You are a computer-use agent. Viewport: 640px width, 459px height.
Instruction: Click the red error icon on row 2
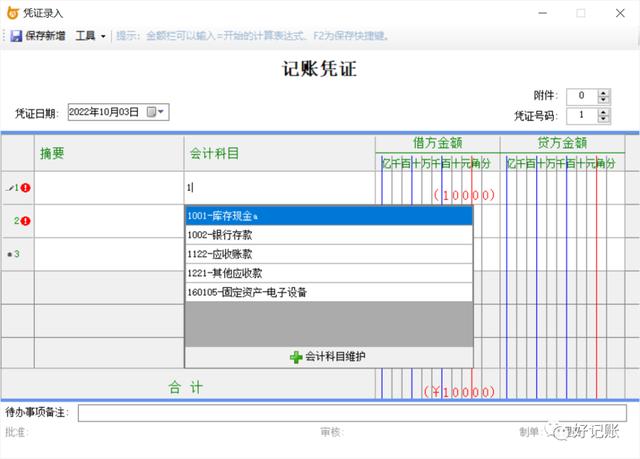point(26,221)
